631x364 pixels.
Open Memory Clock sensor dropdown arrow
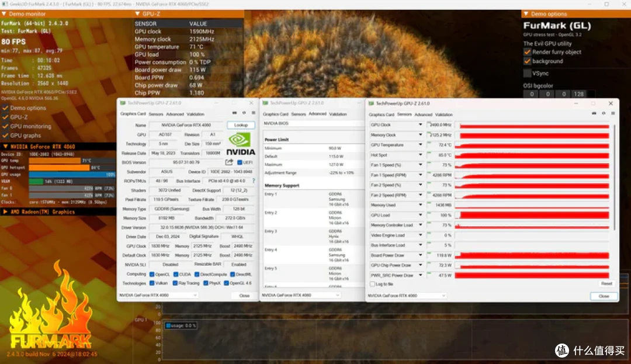point(420,135)
